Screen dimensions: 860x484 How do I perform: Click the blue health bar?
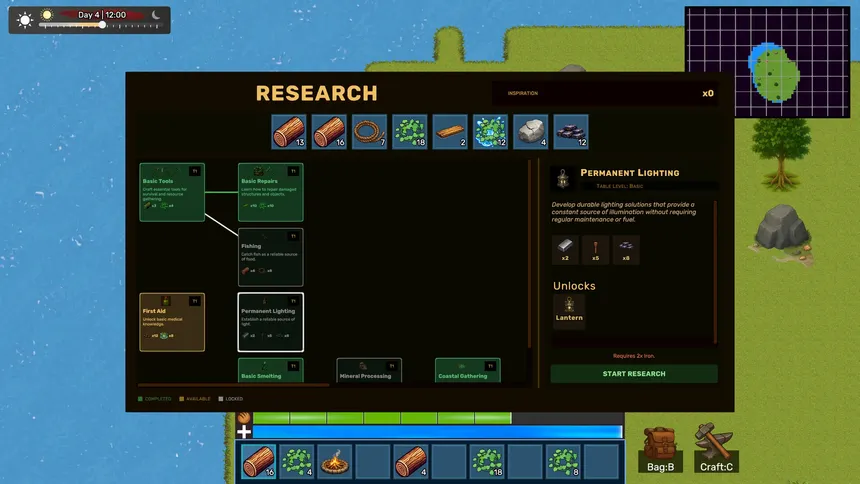pos(437,432)
